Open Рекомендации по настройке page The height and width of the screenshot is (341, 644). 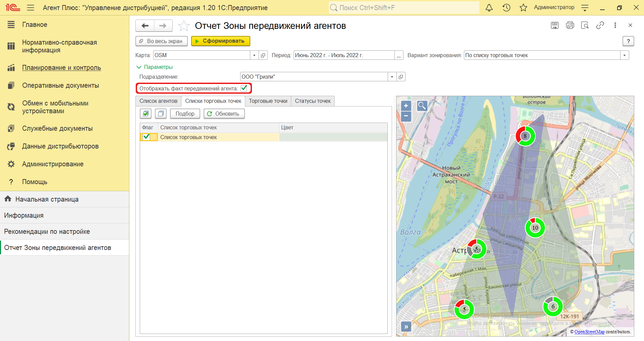click(x=65, y=231)
